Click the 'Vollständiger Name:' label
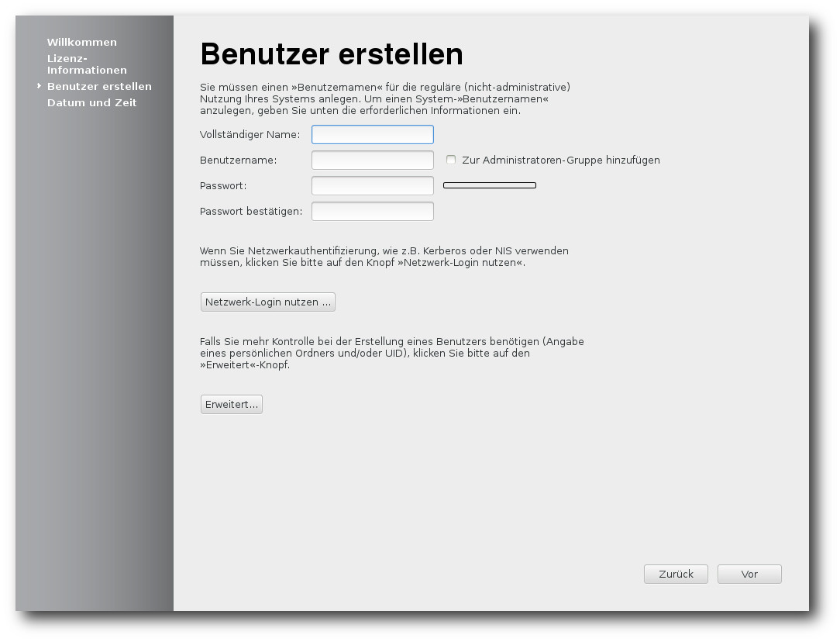This screenshot has width=840, height=642. 250,135
